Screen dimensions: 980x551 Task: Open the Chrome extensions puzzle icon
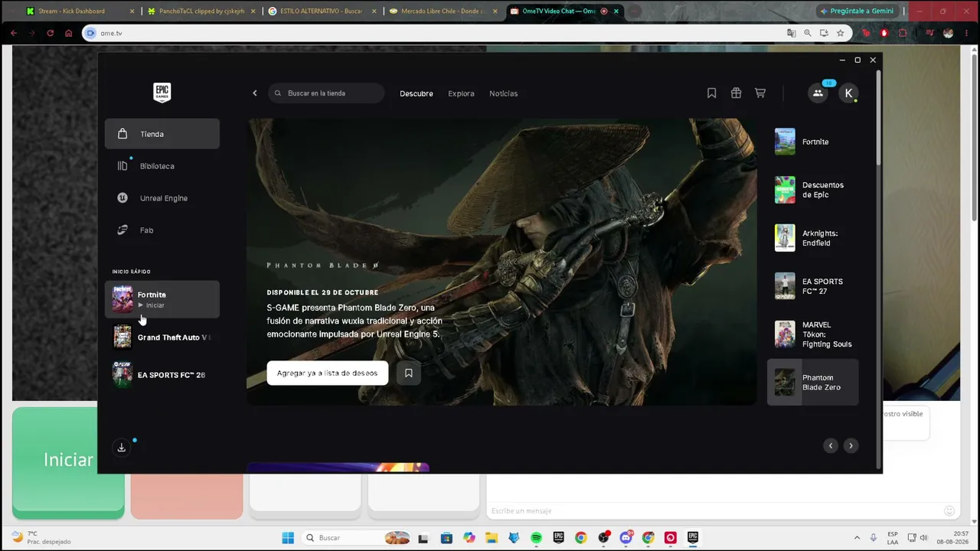pyautogui.click(x=903, y=33)
